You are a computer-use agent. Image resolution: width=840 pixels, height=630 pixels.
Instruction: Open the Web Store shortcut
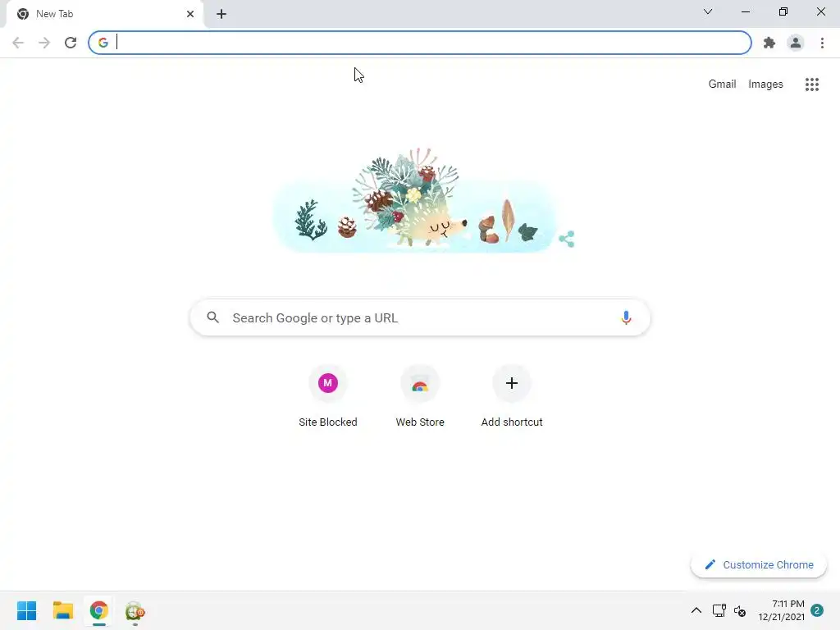pyautogui.click(x=420, y=396)
